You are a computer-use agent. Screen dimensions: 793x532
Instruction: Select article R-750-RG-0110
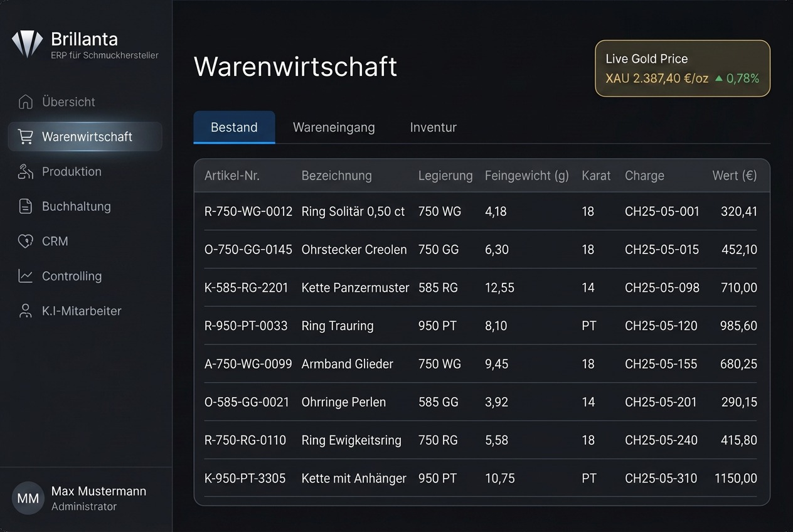click(x=245, y=440)
